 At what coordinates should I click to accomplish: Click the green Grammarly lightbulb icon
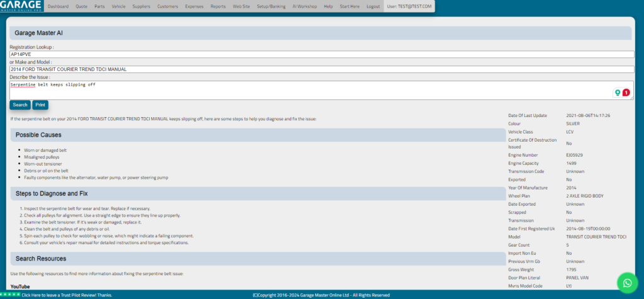point(618,93)
